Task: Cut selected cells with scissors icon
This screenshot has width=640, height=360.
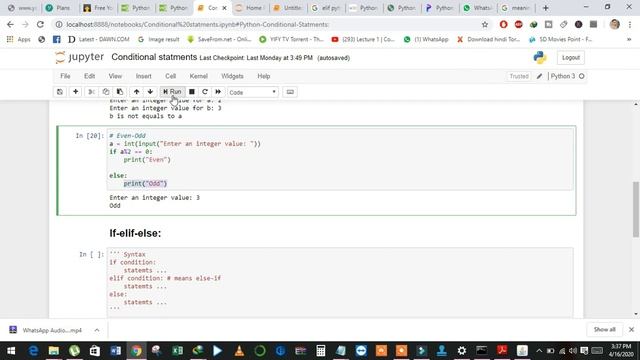Action: coord(91,92)
